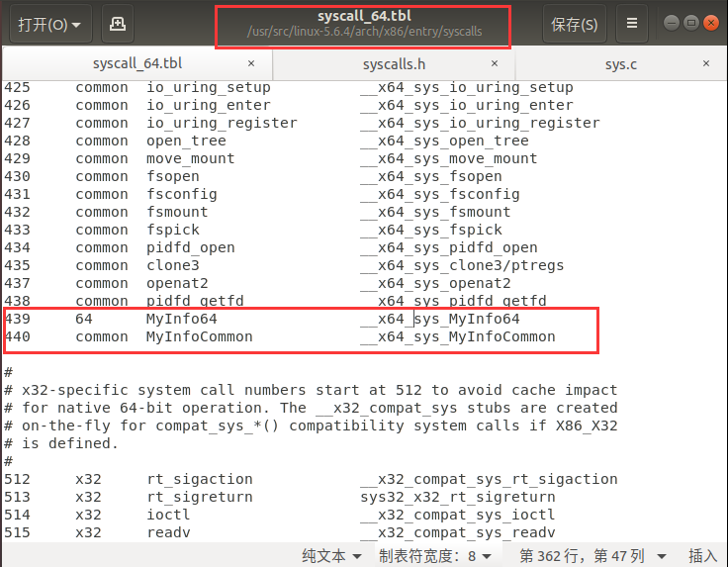Click fspick in line 433

[x=173, y=230]
